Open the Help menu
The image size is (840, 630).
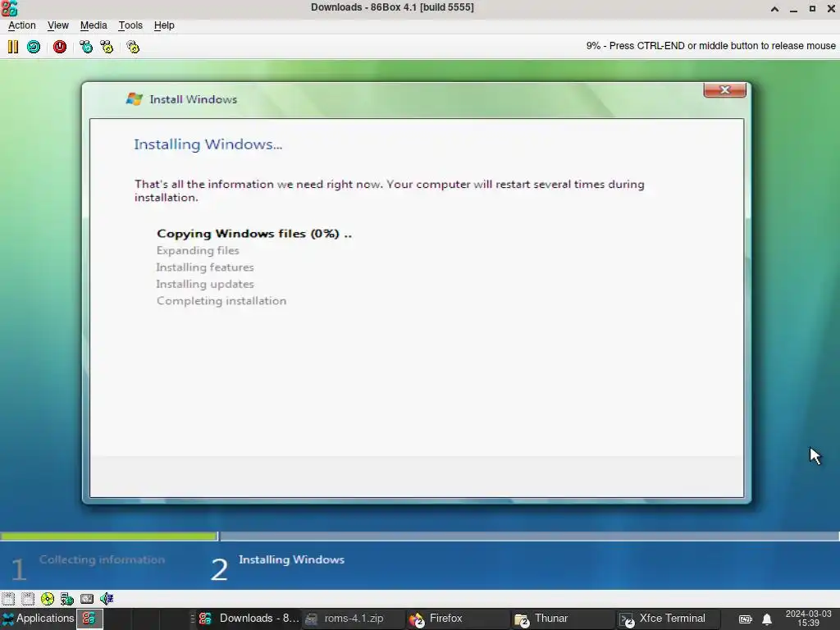(x=164, y=25)
